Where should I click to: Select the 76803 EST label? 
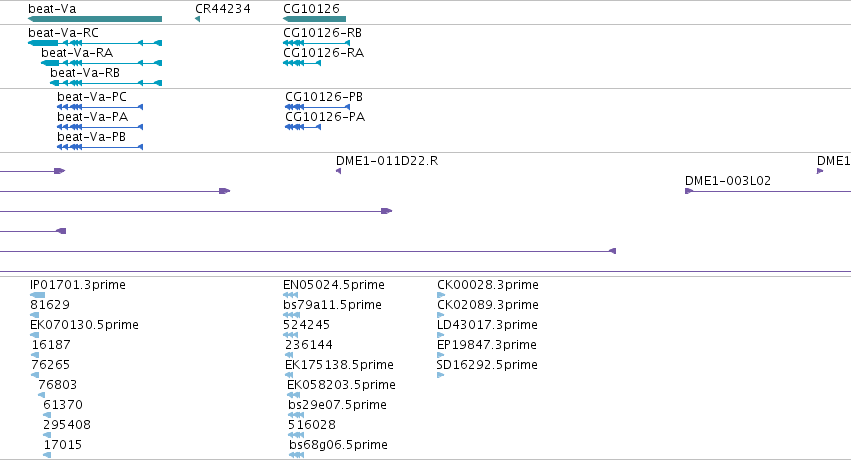click(58, 385)
